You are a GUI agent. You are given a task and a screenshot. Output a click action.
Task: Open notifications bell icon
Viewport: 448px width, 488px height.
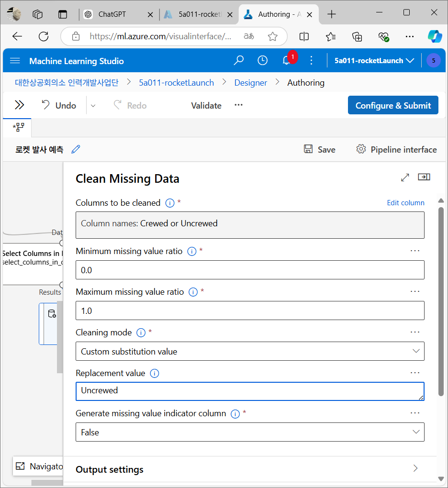pos(286,60)
